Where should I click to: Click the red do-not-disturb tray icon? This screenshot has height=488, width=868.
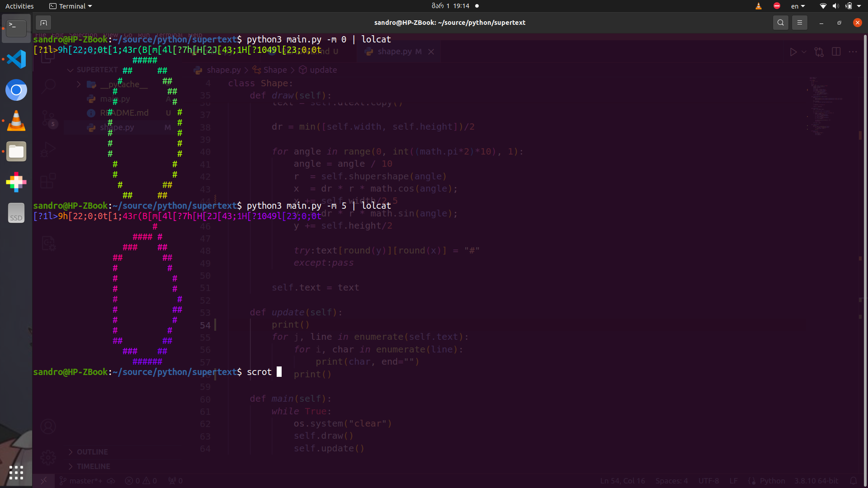click(777, 6)
